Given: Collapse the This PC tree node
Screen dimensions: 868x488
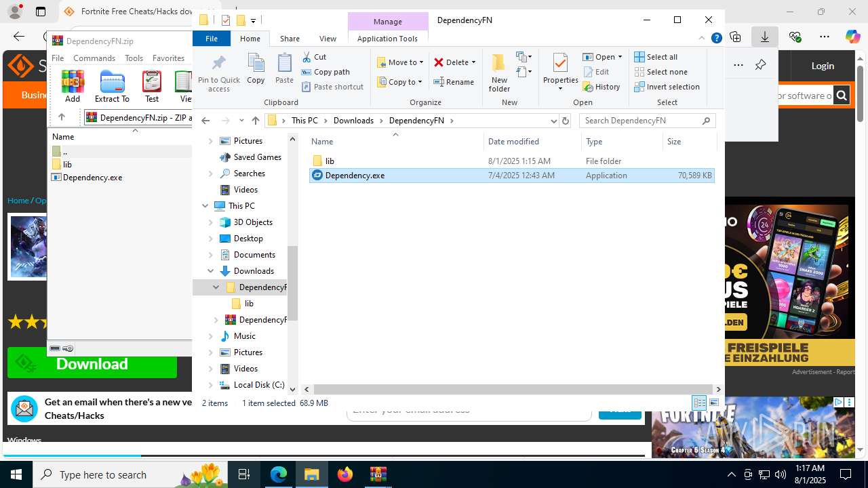Looking at the screenshot, I should tap(205, 206).
